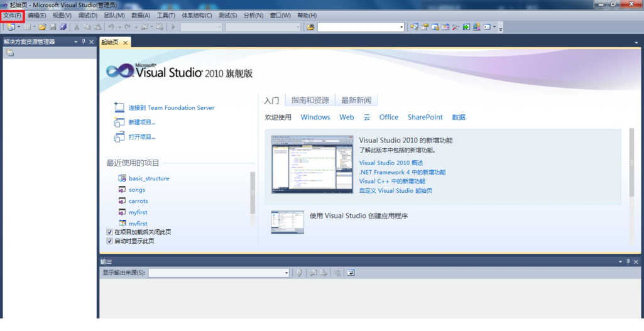This screenshot has height=331, width=644.
Task: Toggle 'Show page on startup' checkbox
Action: point(109,241)
